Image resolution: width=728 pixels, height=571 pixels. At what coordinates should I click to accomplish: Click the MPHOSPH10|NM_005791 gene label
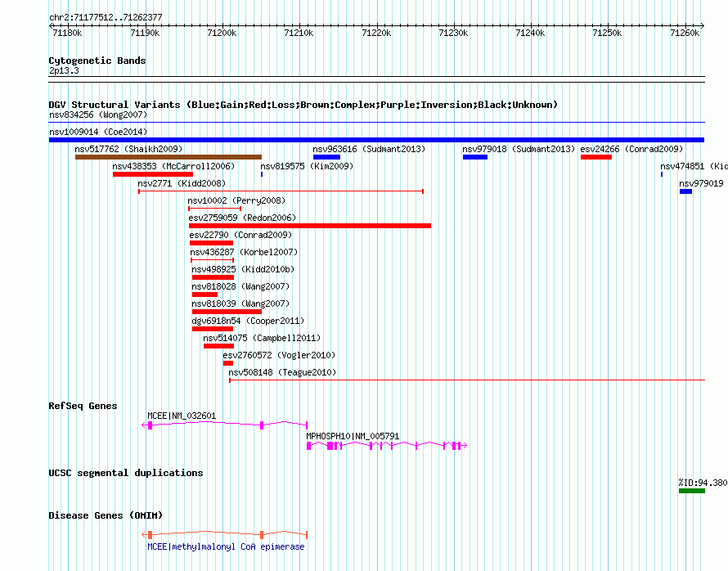(353, 436)
